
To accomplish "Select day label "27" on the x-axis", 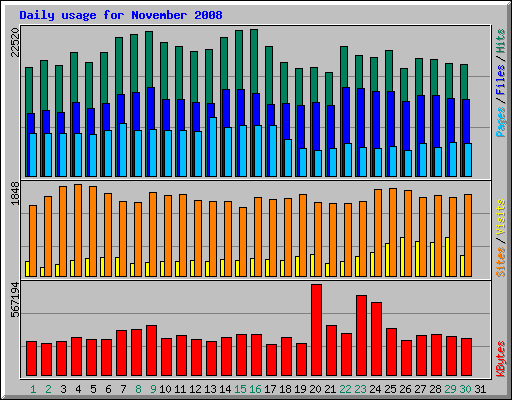I will tap(420, 389).
